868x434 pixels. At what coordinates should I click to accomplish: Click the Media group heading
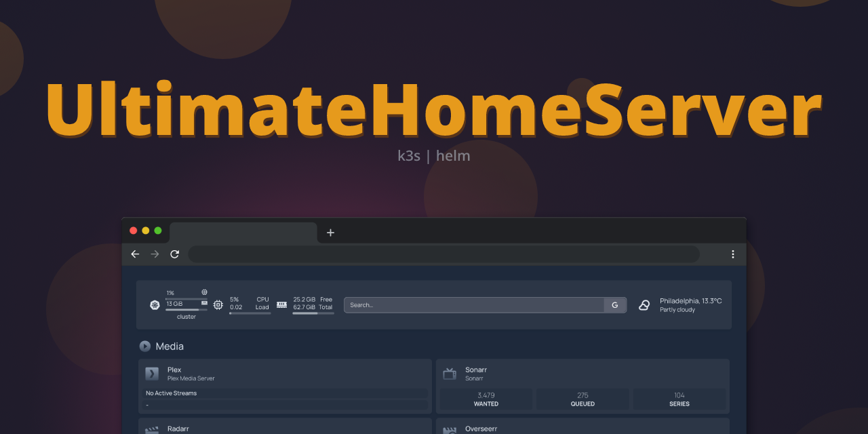point(170,346)
